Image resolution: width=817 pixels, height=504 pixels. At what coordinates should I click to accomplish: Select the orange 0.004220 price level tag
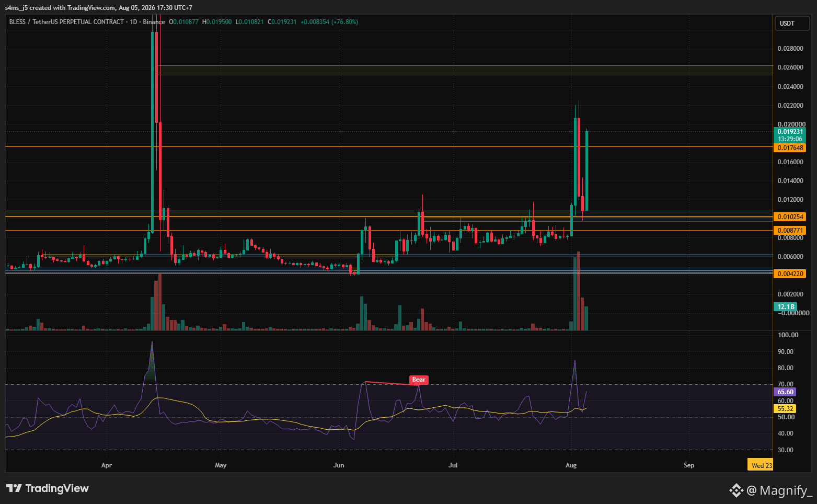[789, 274]
